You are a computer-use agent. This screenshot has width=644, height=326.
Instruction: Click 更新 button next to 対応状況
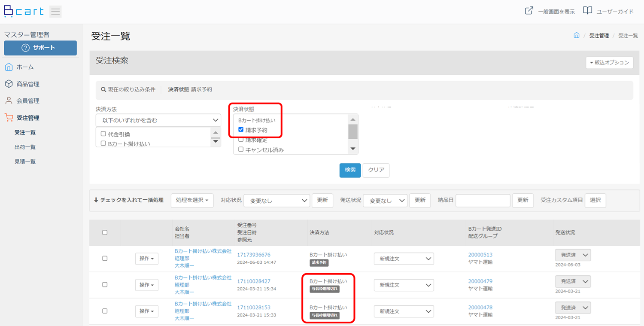[x=322, y=200]
